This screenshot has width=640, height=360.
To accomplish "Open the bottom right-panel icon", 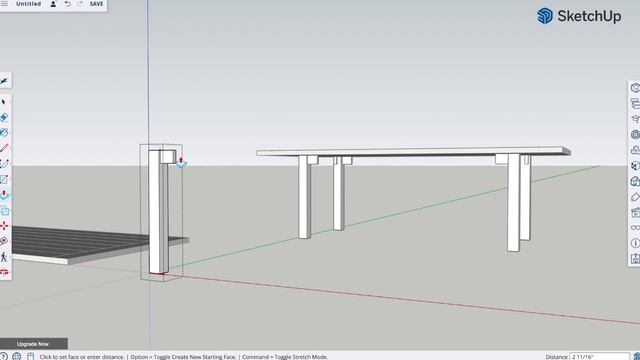I will pyautogui.click(x=635, y=258).
